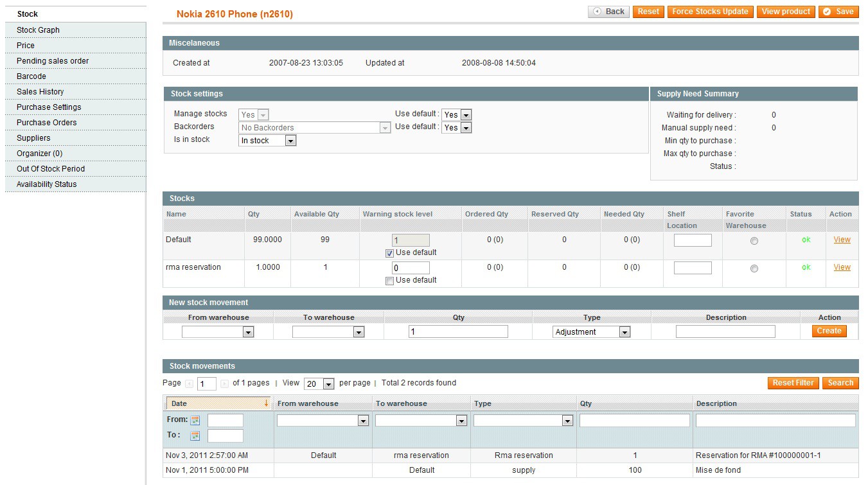Click the Search button

840,383
